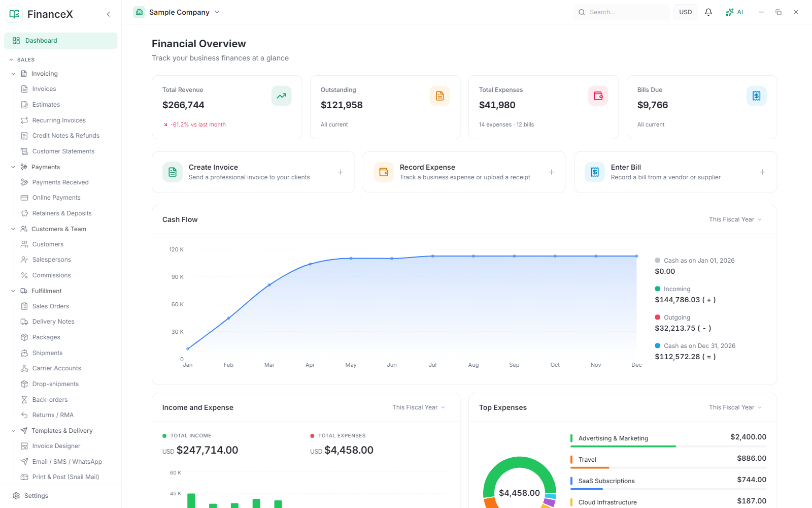Collapse the Templates & Delivery group
Viewport: 812px width, 508px height.
click(13, 431)
